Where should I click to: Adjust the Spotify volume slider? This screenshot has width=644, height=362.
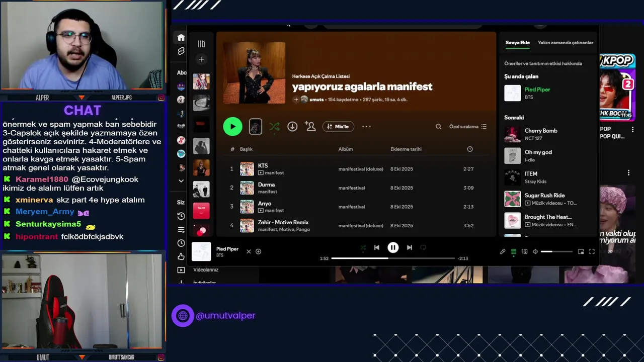click(x=556, y=251)
